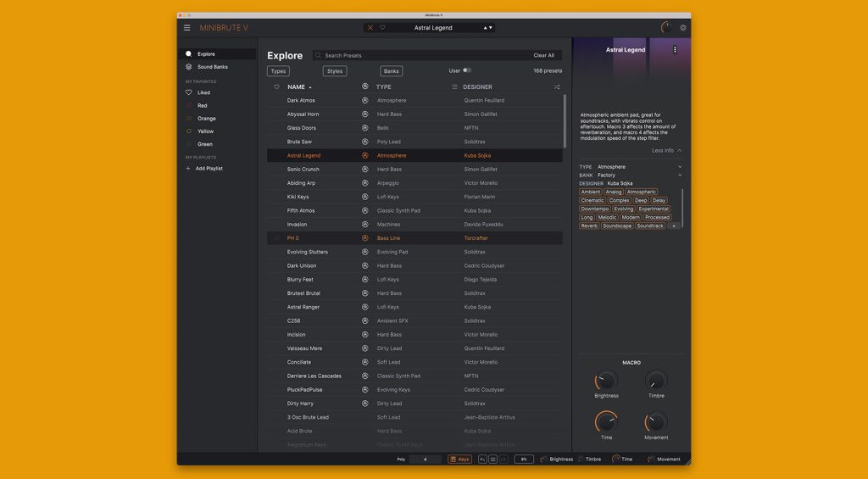Open the hamburger main menu
868x479 pixels.
187,28
